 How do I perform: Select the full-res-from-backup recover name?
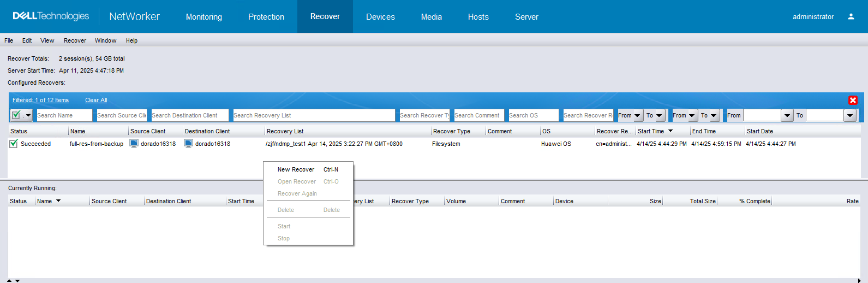[x=97, y=144]
